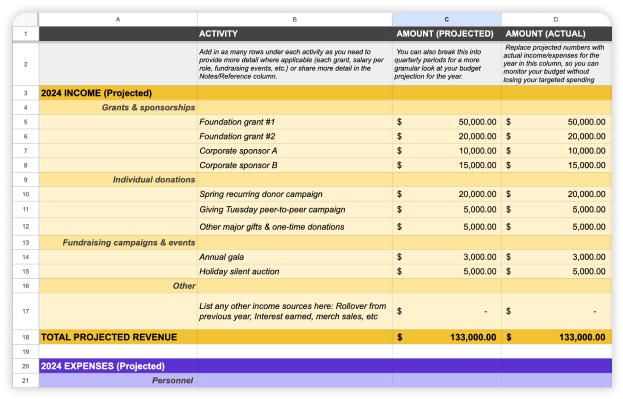This screenshot has height=399, width=623.
Task: Click the Individual donations category cell
Action: pos(118,180)
